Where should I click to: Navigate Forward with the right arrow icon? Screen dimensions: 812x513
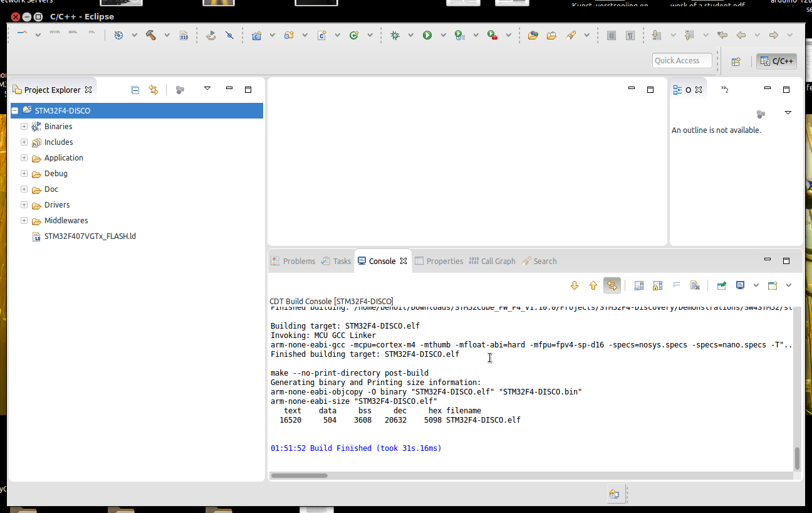[774, 35]
